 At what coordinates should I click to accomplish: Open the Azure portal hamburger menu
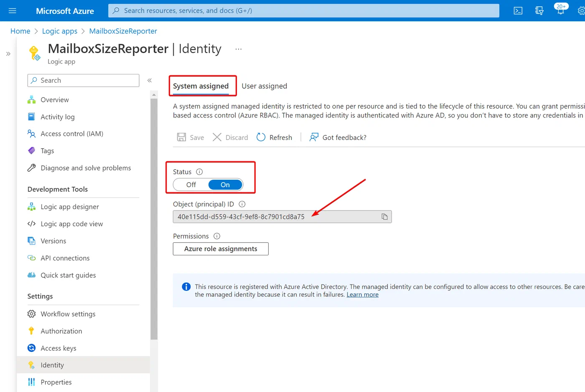pyautogui.click(x=12, y=10)
